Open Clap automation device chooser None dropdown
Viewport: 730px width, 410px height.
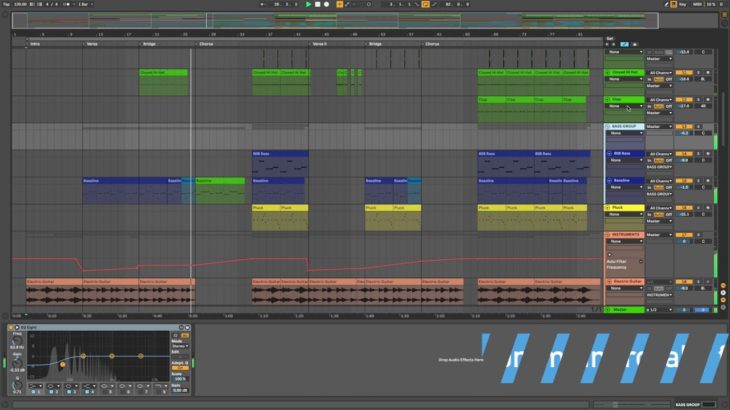tap(625, 106)
